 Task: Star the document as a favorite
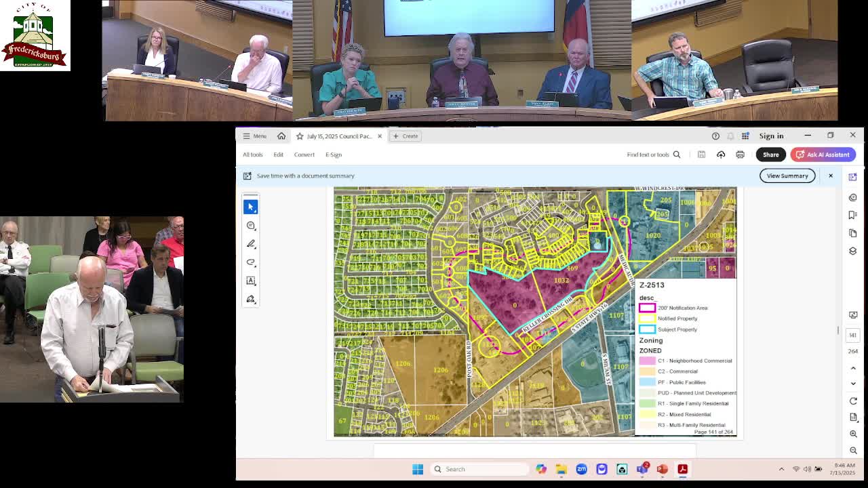pyautogui.click(x=300, y=136)
